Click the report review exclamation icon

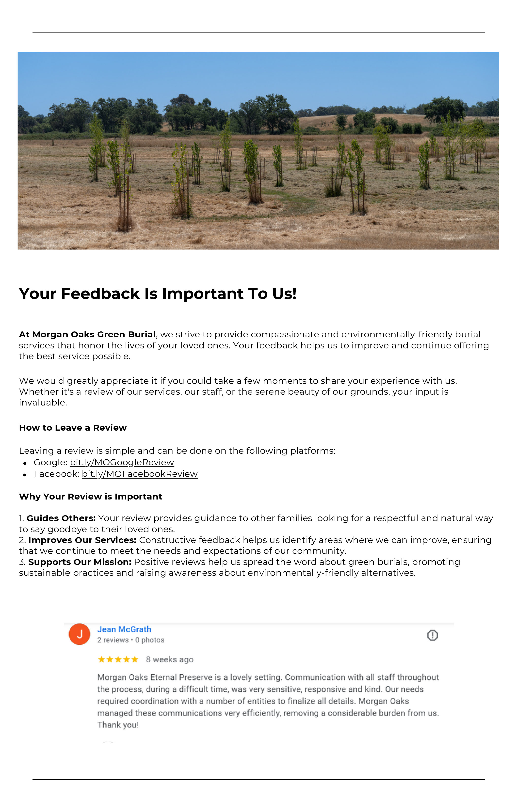(x=432, y=635)
